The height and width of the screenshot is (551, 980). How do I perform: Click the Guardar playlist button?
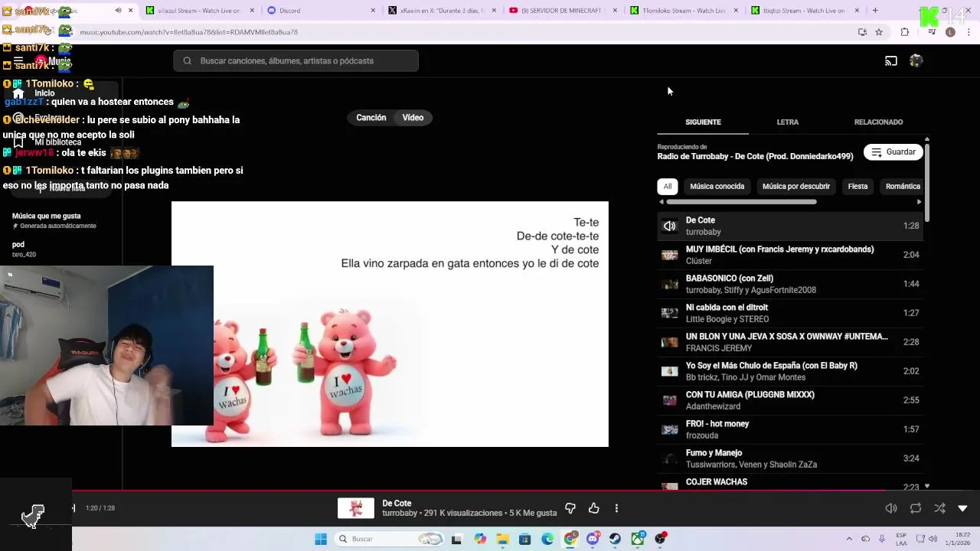coord(893,152)
